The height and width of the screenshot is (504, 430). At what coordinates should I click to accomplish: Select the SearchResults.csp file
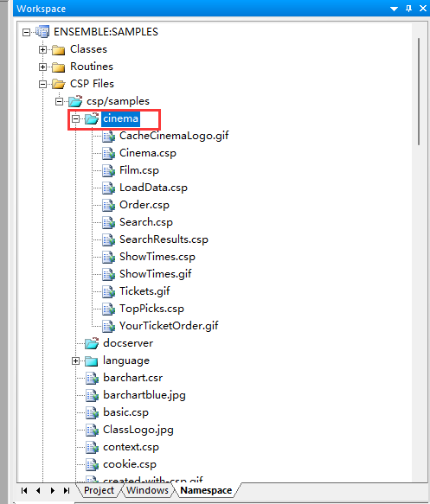pyautogui.click(x=164, y=239)
